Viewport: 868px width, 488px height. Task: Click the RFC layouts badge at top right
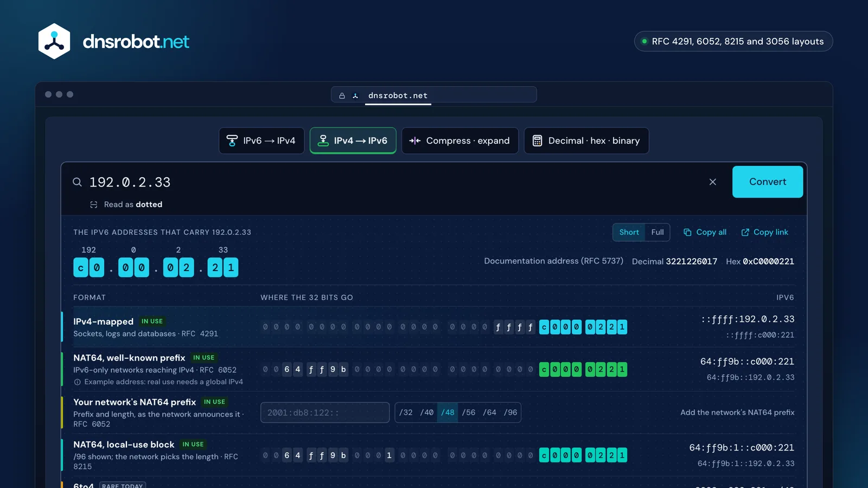(733, 41)
